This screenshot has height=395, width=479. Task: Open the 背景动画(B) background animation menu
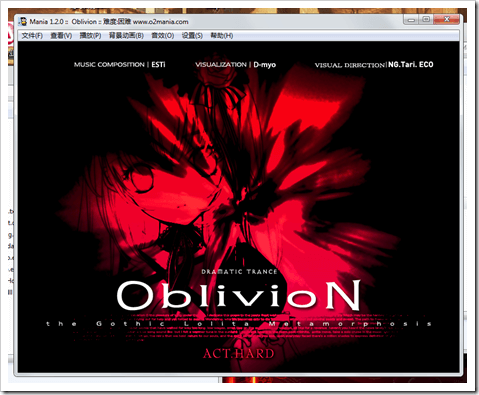coord(126,35)
